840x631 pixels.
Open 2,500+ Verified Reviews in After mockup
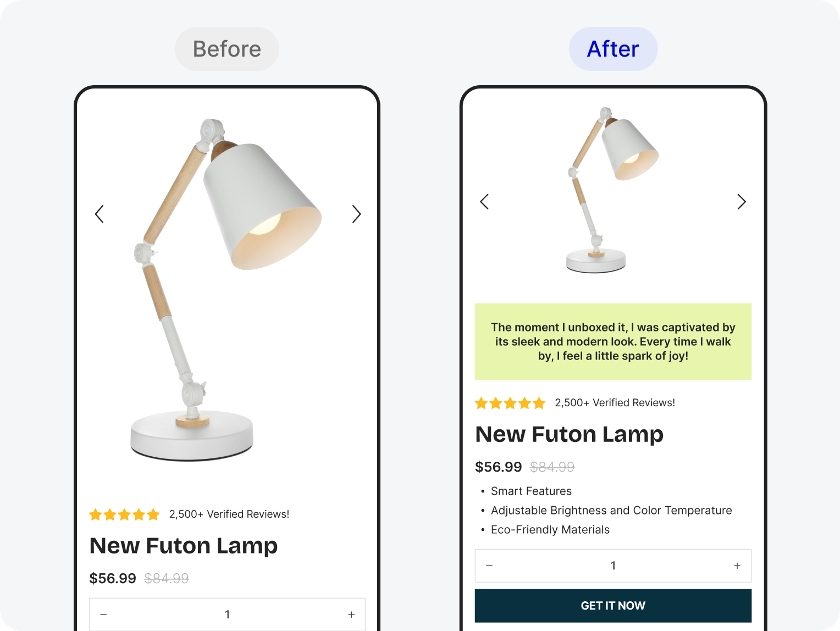pyautogui.click(x=615, y=403)
